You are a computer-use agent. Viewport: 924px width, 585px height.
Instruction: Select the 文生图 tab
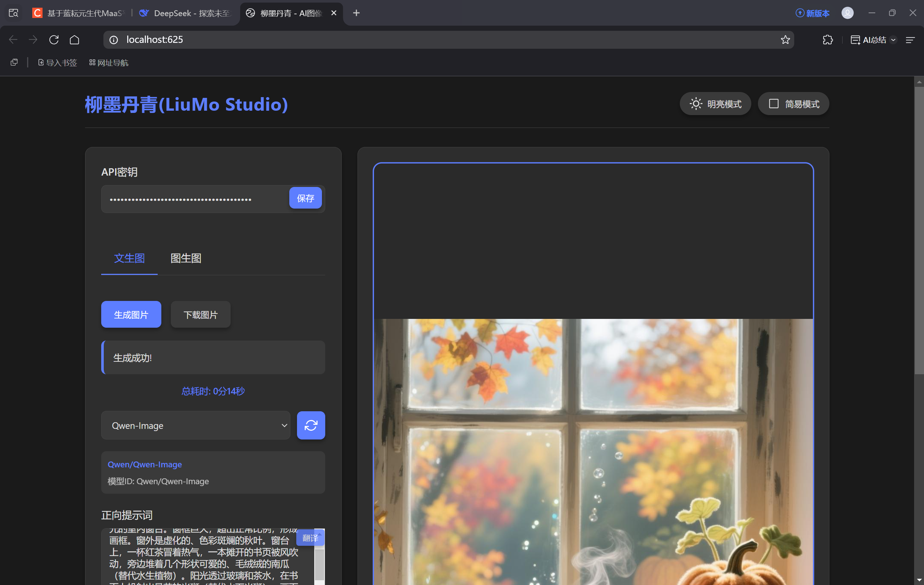[129, 258]
